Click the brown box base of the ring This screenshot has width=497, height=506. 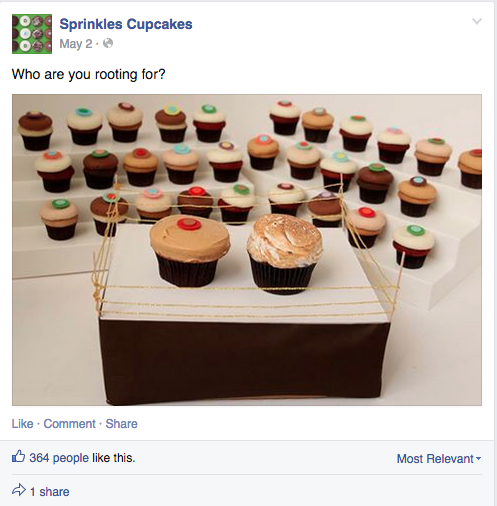[x=245, y=360]
